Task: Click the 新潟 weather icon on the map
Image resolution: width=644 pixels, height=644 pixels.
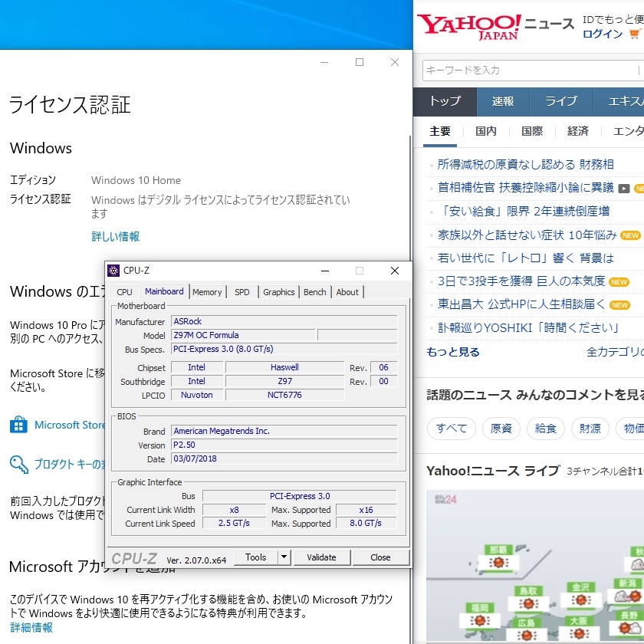Action: [628, 596]
